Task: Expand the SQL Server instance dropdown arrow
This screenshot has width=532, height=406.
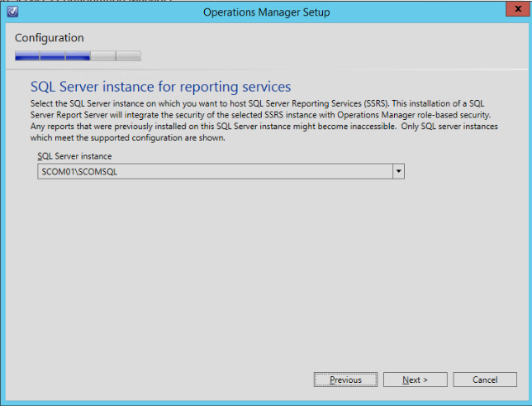Action: tap(398, 171)
